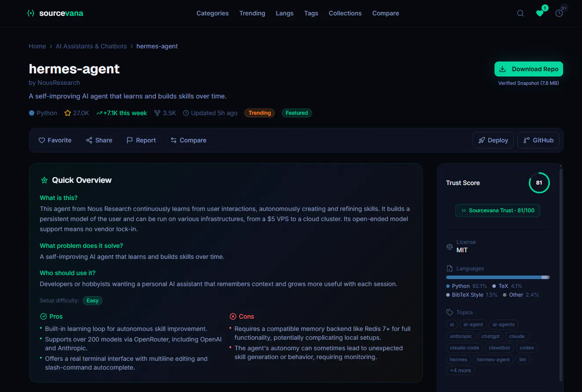Screen dimensions: 582x392
Task: Open the llm topic tag
Action: 523,359
